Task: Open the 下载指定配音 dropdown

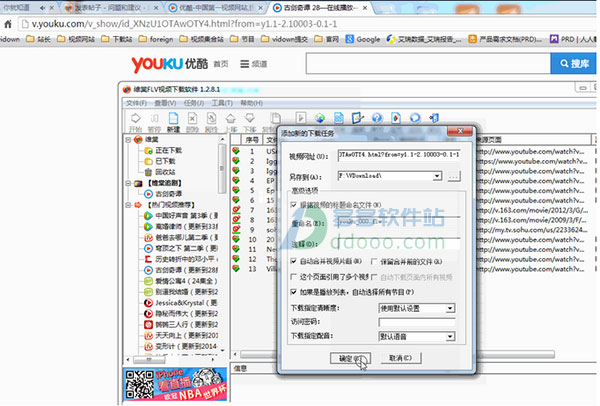Action: (x=450, y=337)
